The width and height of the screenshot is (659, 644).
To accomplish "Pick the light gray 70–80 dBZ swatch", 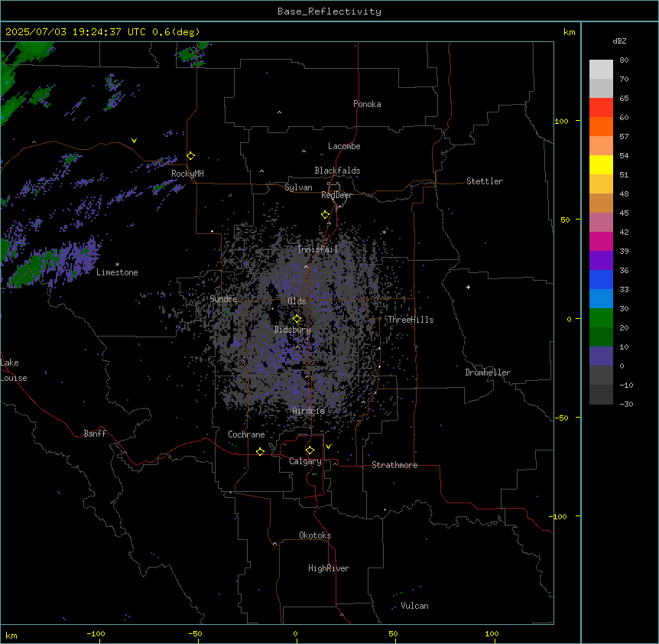I will [601, 70].
